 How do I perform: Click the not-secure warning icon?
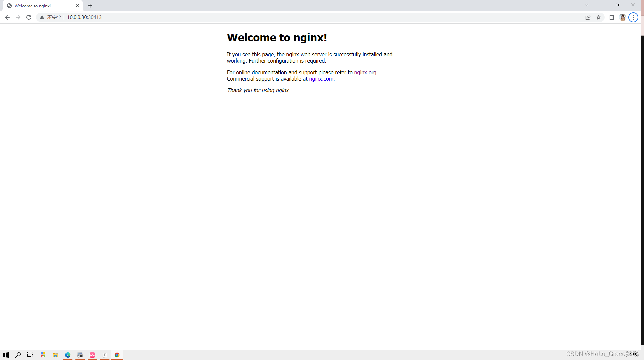pyautogui.click(x=42, y=17)
